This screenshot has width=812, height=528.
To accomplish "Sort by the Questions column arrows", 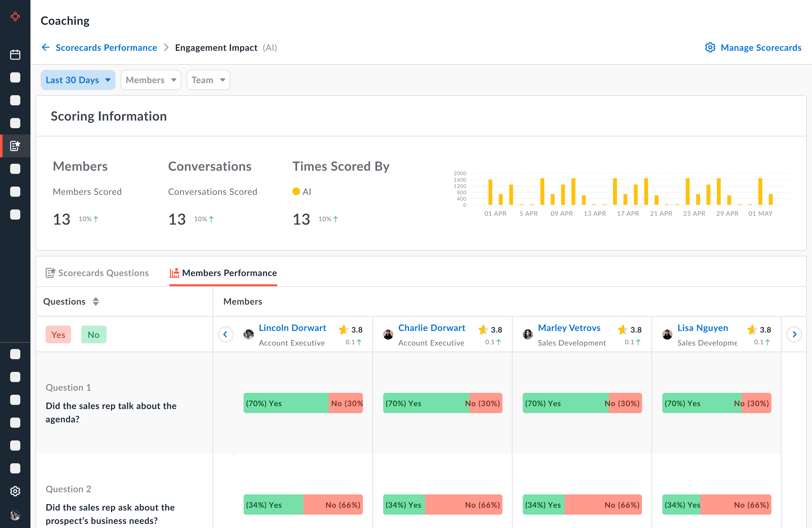I will [x=96, y=301].
